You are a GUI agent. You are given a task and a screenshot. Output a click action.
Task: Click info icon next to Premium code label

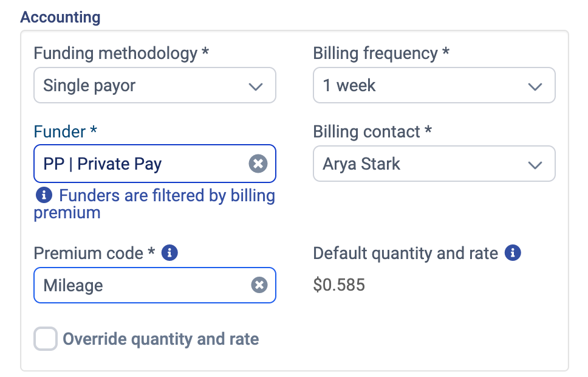(x=170, y=253)
